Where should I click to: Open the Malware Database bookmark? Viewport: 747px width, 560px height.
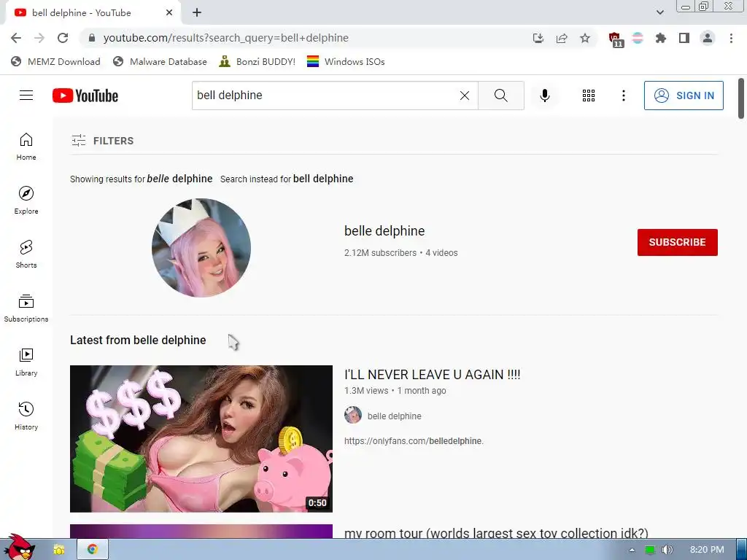pos(160,61)
